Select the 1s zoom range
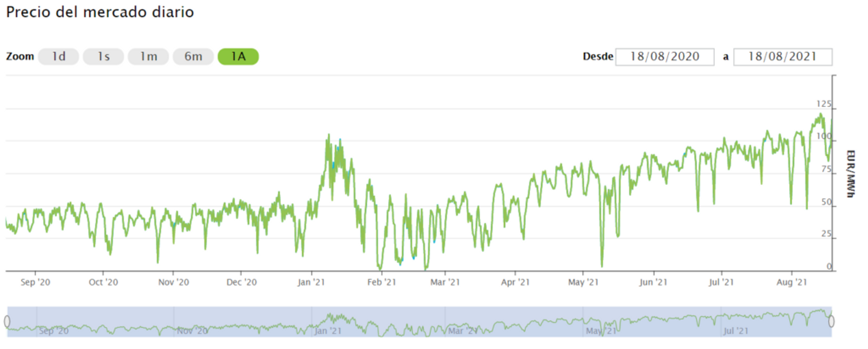The height and width of the screenshot is (349, 868). (104, 57)
